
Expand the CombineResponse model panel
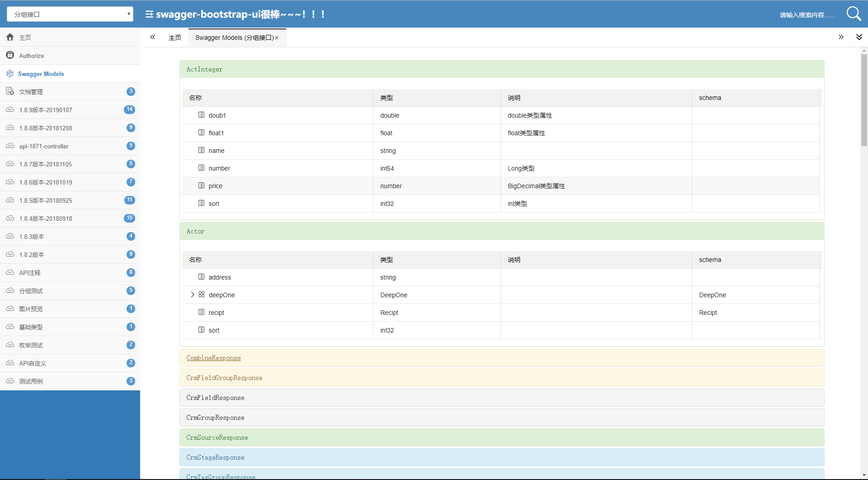click(213, 358)
